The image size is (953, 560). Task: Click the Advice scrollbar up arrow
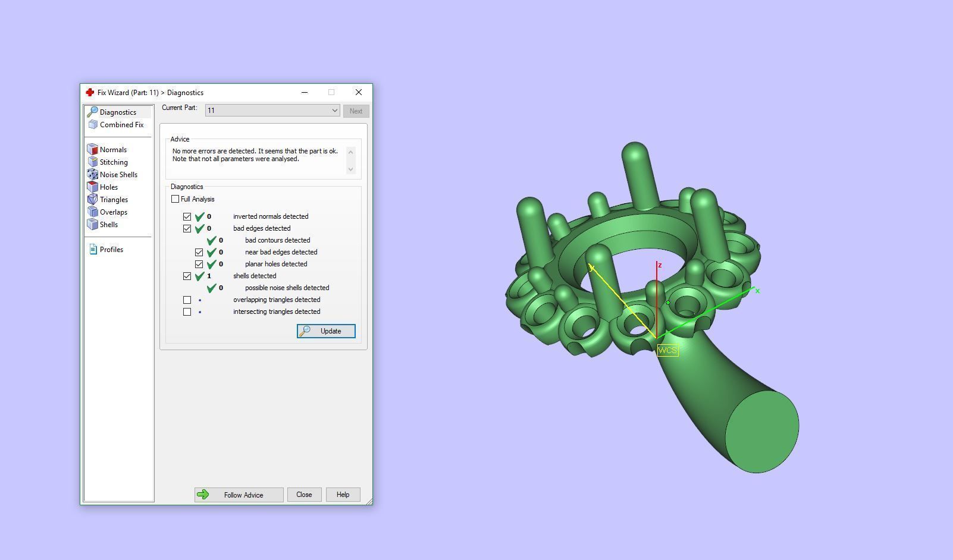(x=350, y=152)
